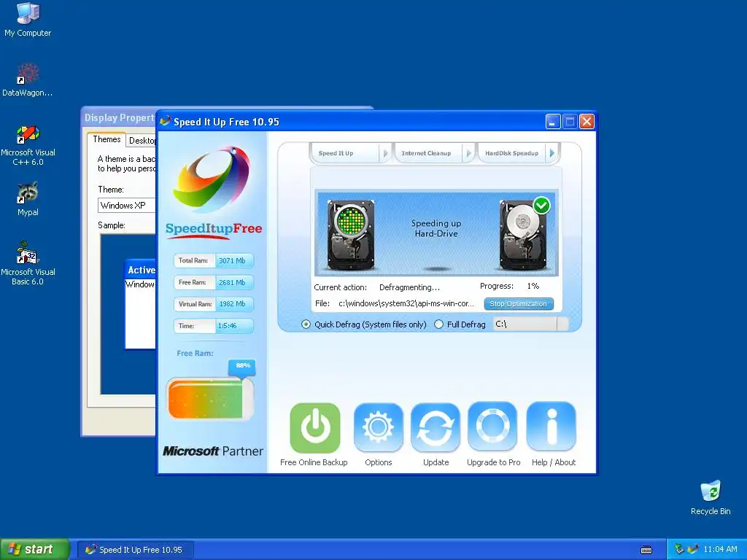Viewport: 747px width, 560px height.
Task: Open the Options gear icon
Action: tap(379, 427)
